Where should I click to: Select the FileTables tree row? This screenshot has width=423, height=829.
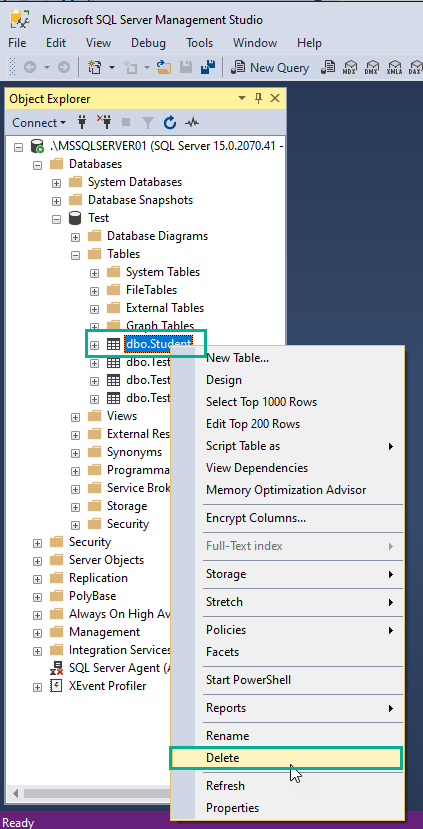coord(151,290)
